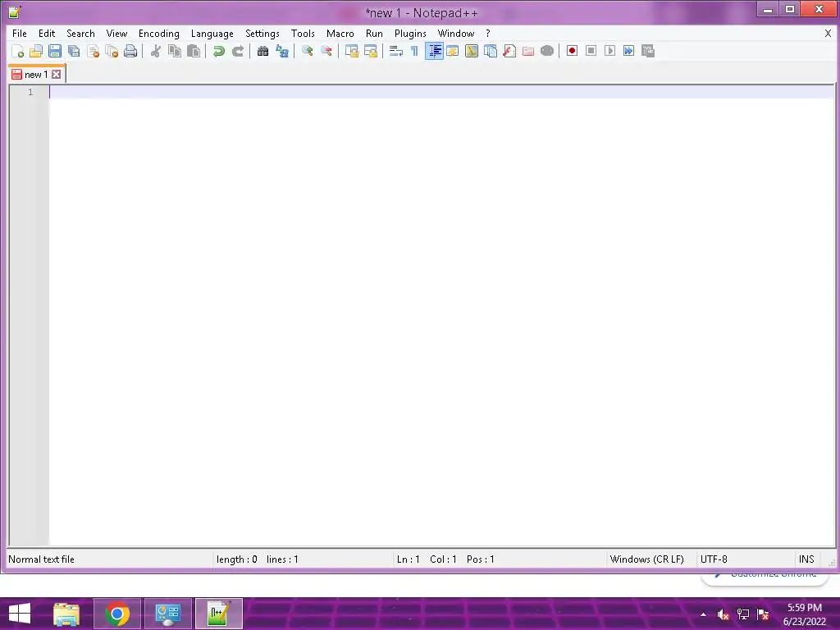Viewport: 840px width, 630px height.
Task: Click the Open file folder icon
Action: click(36, 51)
